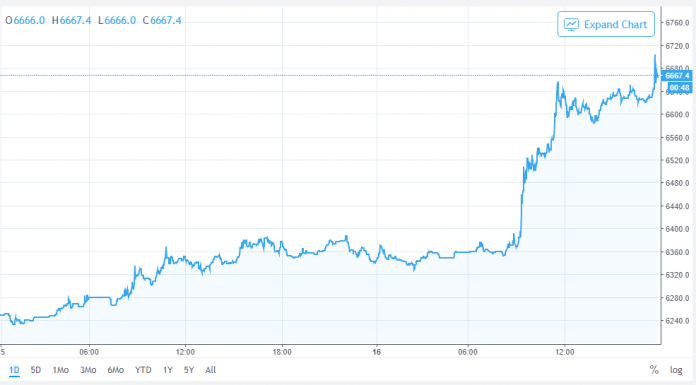This screenshot has height=385, width=696.
Task: Switch to the 5D time range
Action: coord(36,370)
